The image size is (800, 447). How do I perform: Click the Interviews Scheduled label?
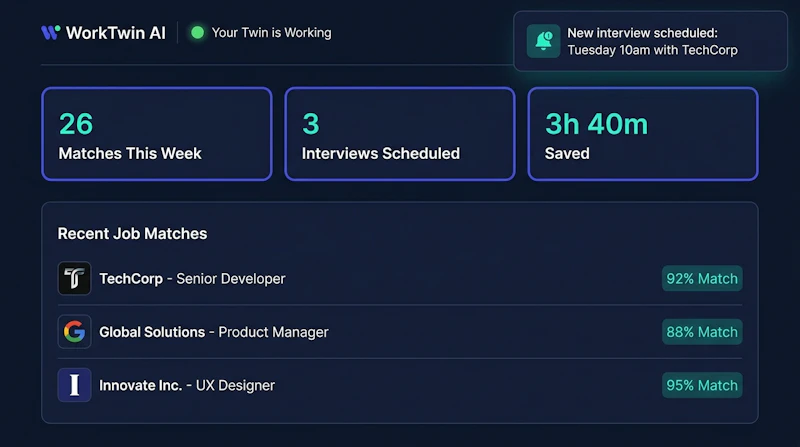[381, 154]
